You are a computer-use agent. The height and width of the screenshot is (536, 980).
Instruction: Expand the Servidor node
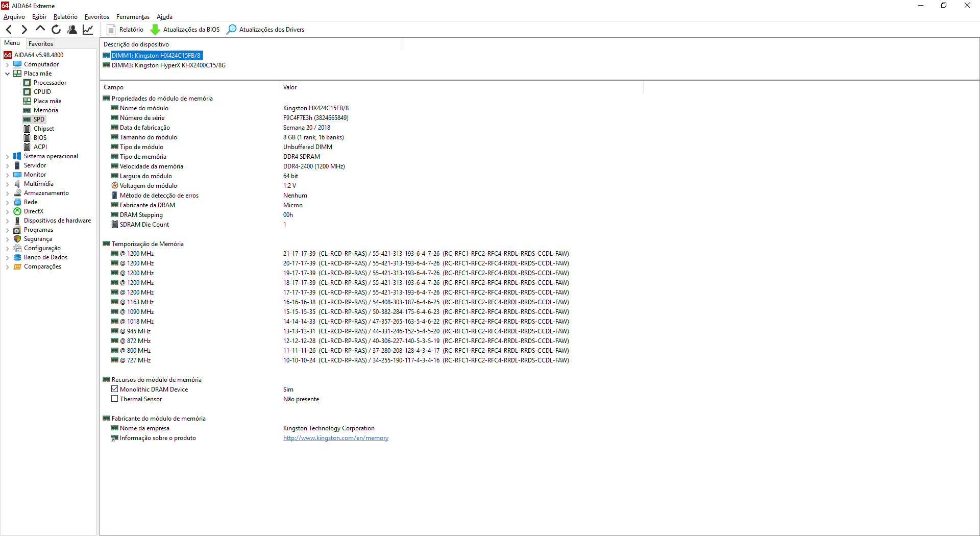tap(7, 165)
